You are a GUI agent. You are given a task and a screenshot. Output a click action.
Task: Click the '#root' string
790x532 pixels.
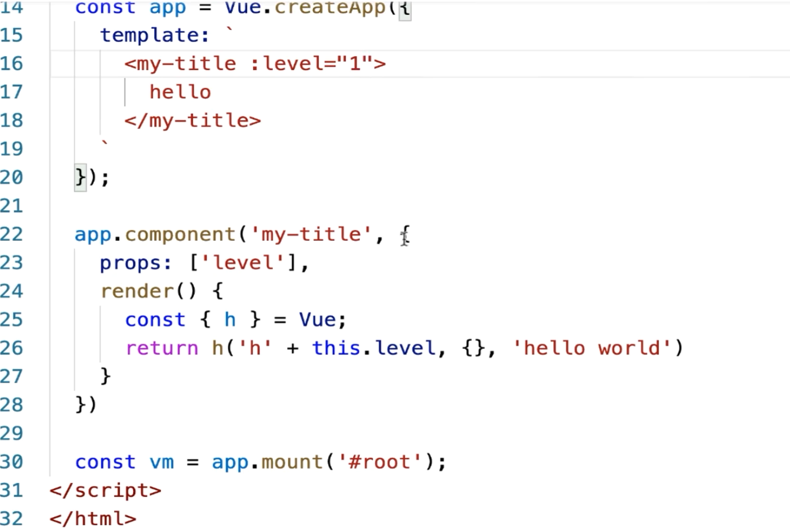click(379, 462)
